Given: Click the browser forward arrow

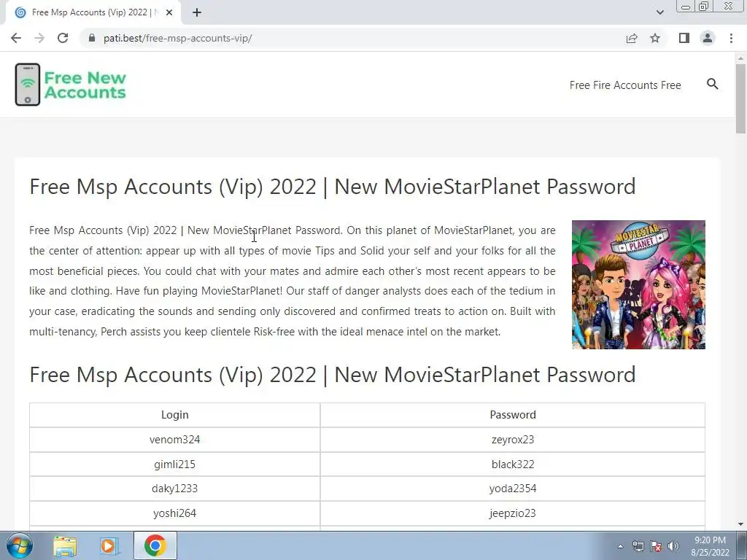Looking at the screenshot, I should (39, 38).
